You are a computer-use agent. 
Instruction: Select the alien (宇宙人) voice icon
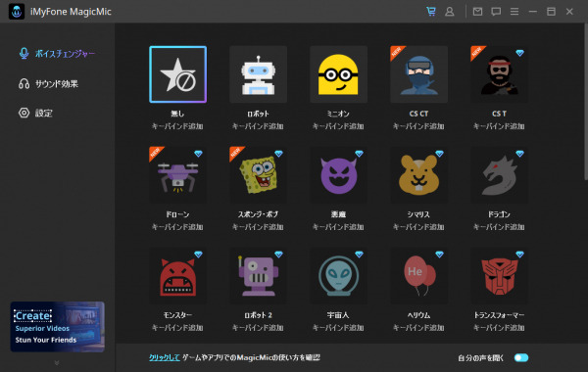[x=338, y=276]
